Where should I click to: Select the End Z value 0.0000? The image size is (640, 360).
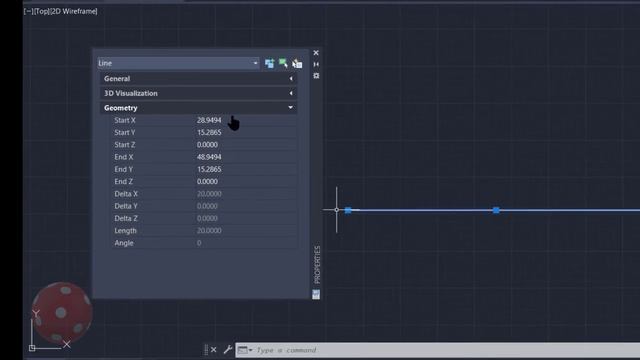(x=207, y=181)
